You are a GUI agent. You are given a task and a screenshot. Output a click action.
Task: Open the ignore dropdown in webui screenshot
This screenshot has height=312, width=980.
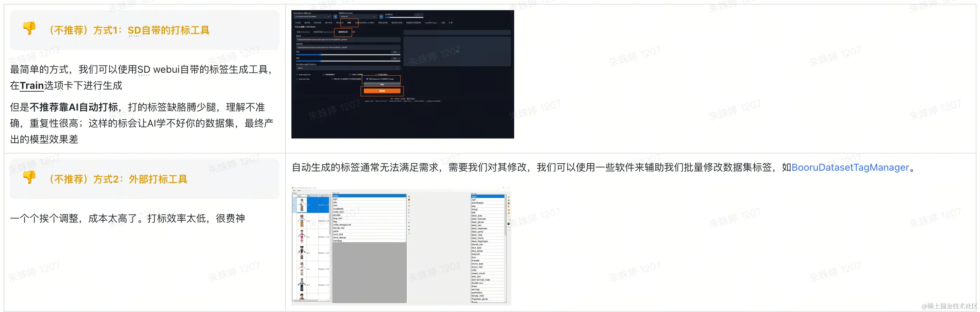point(348,69)
